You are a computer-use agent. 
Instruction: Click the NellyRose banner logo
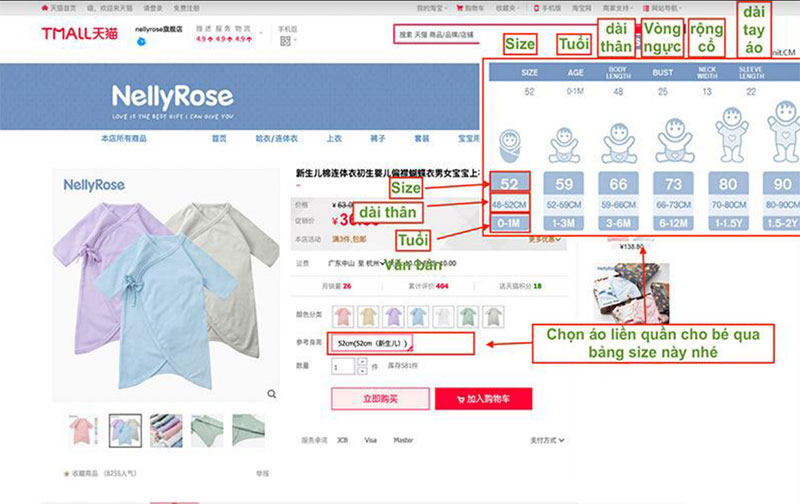[x=172, y=100]
